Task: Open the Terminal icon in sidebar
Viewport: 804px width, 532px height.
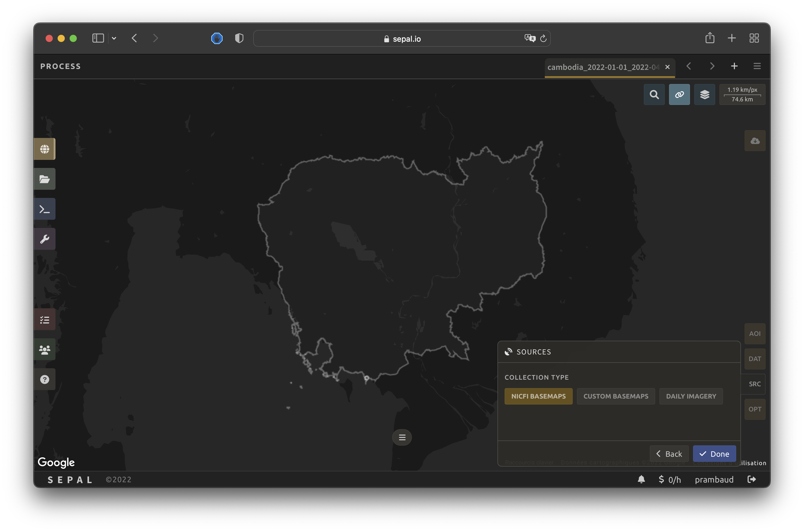Action: (x=44, y=209)
